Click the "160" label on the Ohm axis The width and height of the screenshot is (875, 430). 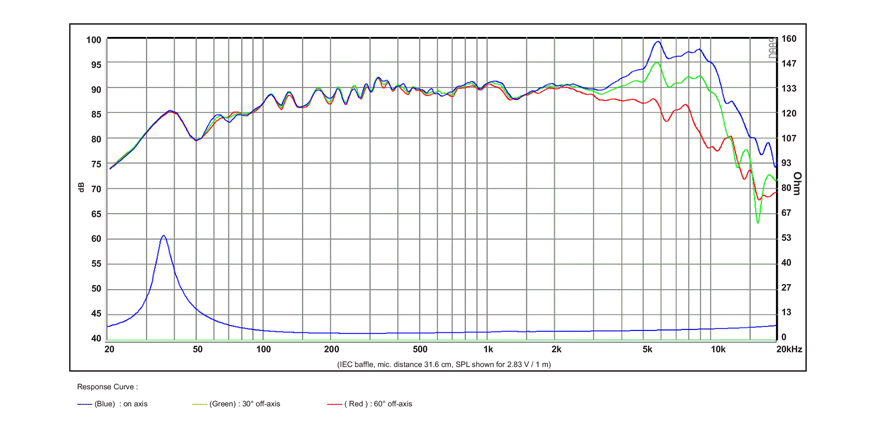click(x=787, y=39)
